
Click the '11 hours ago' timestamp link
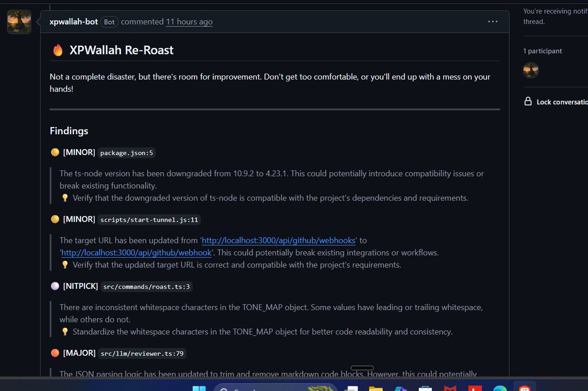coord(189,22)
